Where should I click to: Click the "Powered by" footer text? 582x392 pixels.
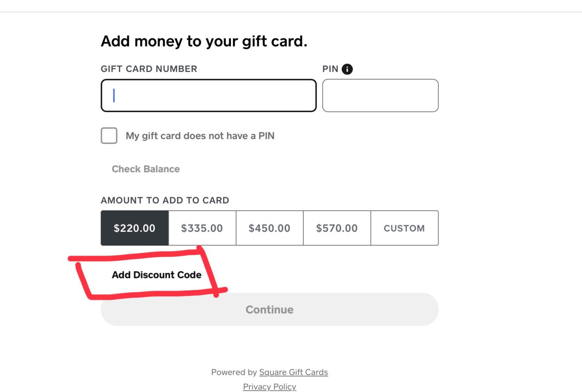pyautogui.click(x=234, y=372)
